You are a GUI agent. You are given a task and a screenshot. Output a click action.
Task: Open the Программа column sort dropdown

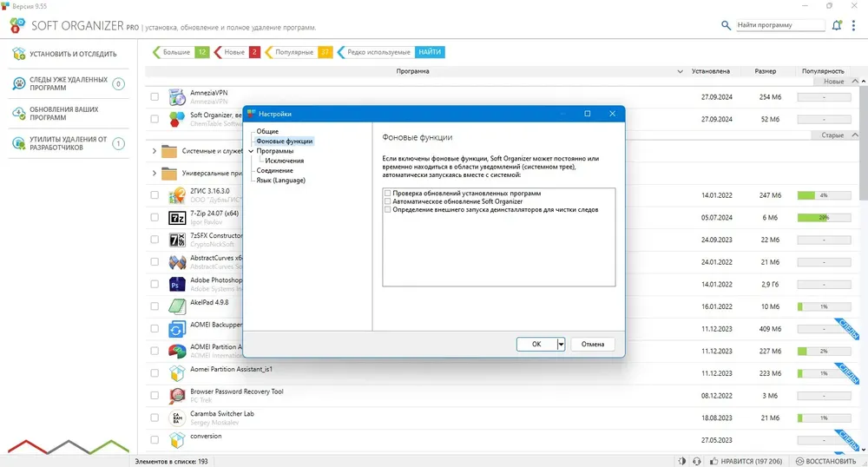click(x=681, y=71)
